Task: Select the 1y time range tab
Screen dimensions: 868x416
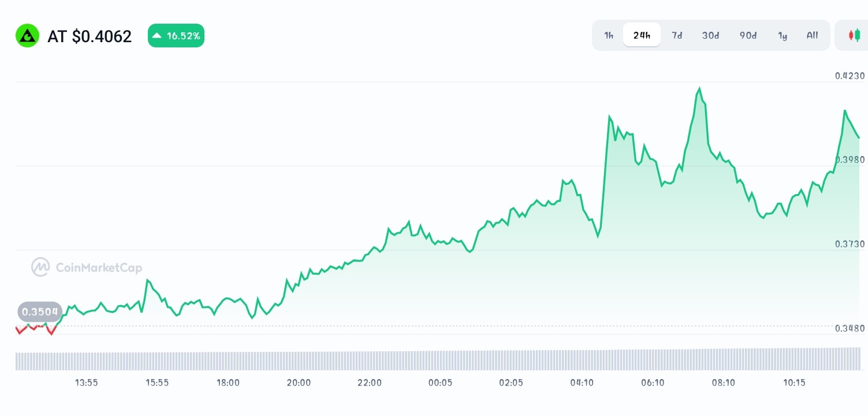Action: coord(783,35)
